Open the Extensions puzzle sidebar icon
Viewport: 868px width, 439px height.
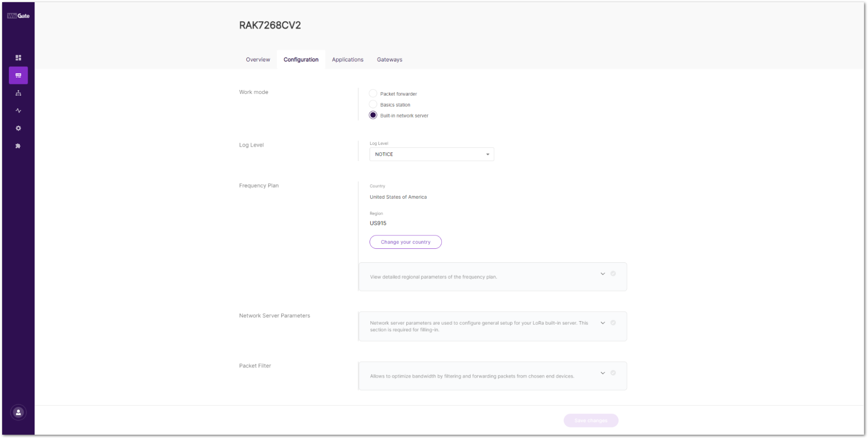(x=19, y=146)
